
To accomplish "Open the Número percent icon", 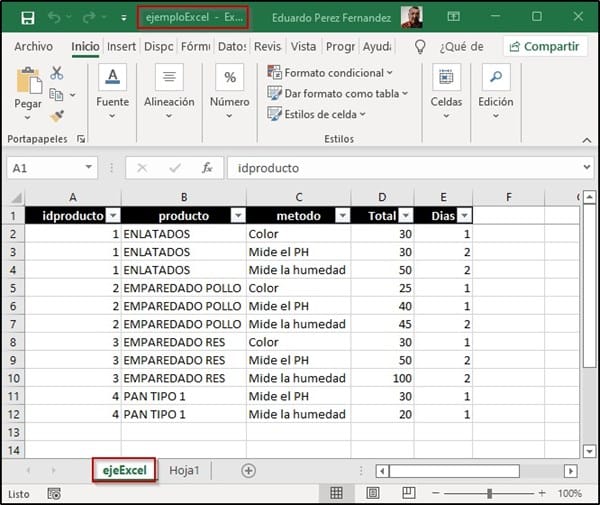I will 230,78.
